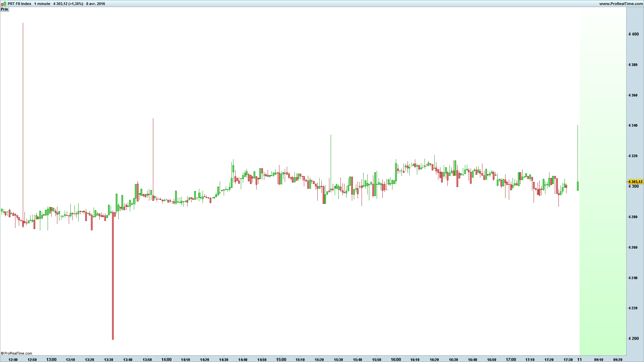The image size is (644, 362).
Task: Click the candlestick chart icon in title bar
Action: click(x=4, y=4)
